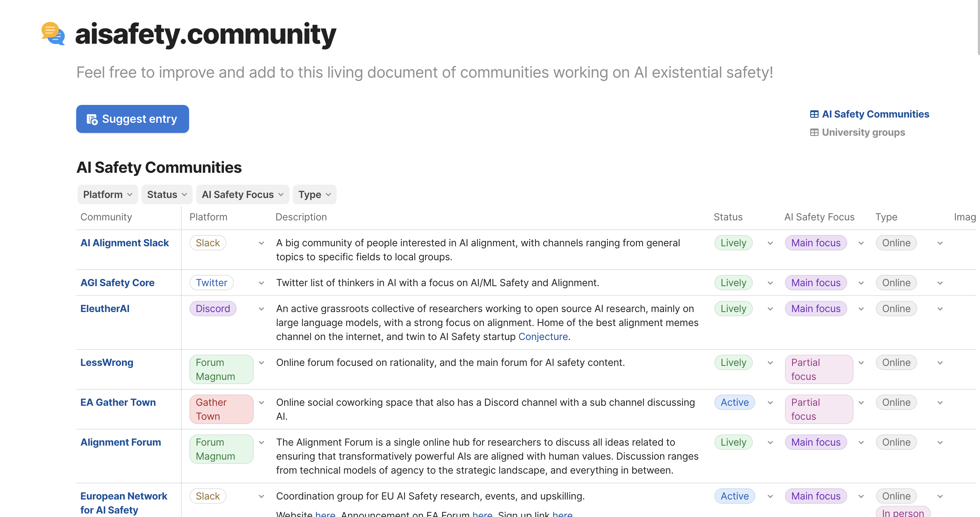The width and height of the screenshot is (980, 517).
Task: Switch to University groups view
Action: coord(858,132)
